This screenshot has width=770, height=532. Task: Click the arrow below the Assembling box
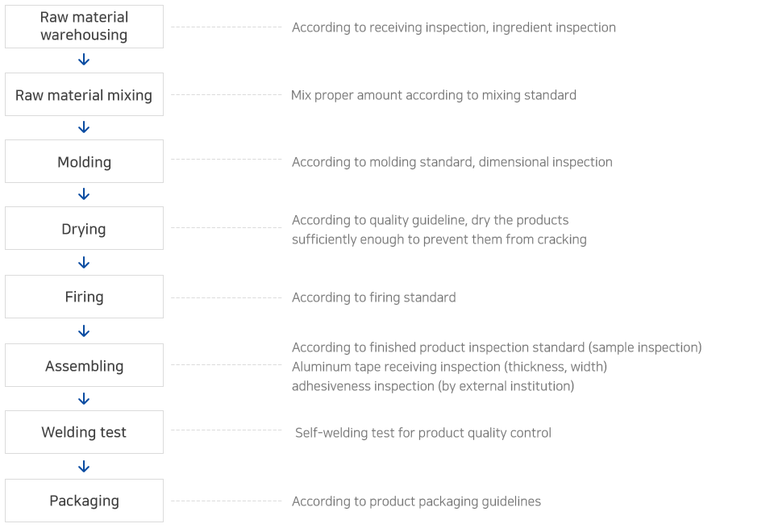[84, 399]
